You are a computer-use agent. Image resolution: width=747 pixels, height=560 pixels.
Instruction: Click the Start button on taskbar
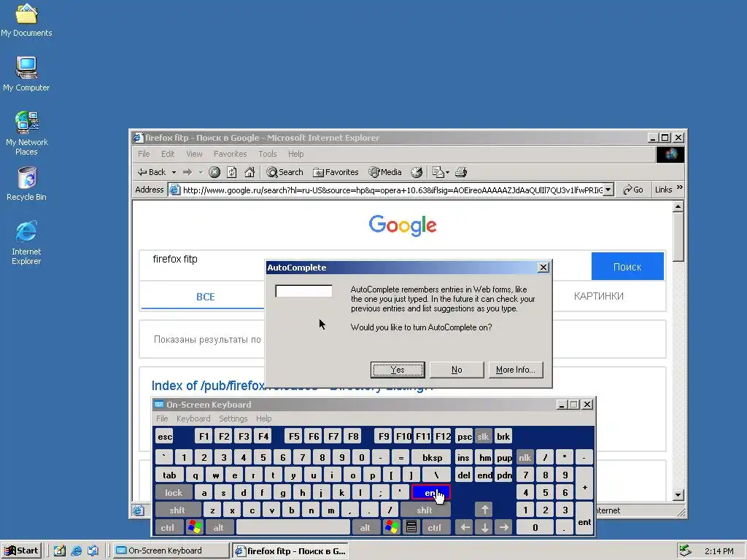tap(22, 551)
